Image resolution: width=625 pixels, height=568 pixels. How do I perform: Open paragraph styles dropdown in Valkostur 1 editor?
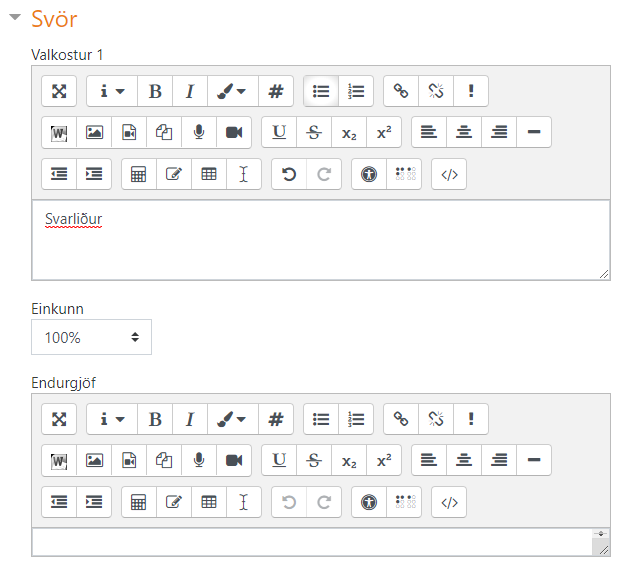point(112,91)
